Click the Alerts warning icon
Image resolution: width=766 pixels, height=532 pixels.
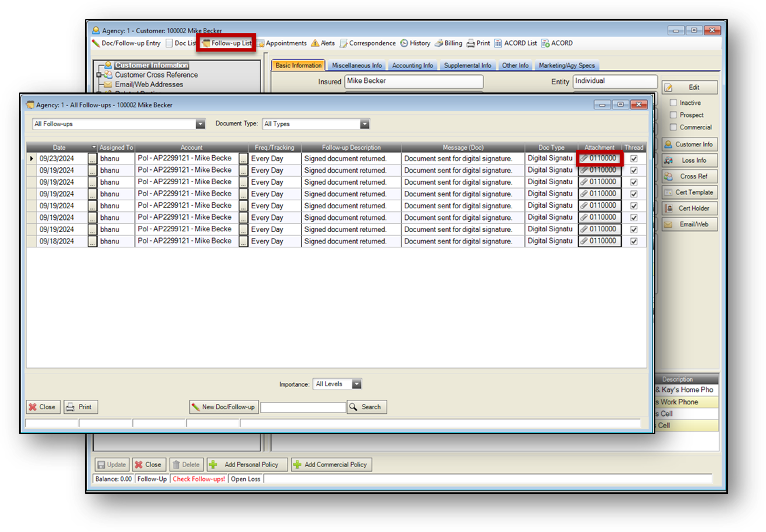[315, 43]
